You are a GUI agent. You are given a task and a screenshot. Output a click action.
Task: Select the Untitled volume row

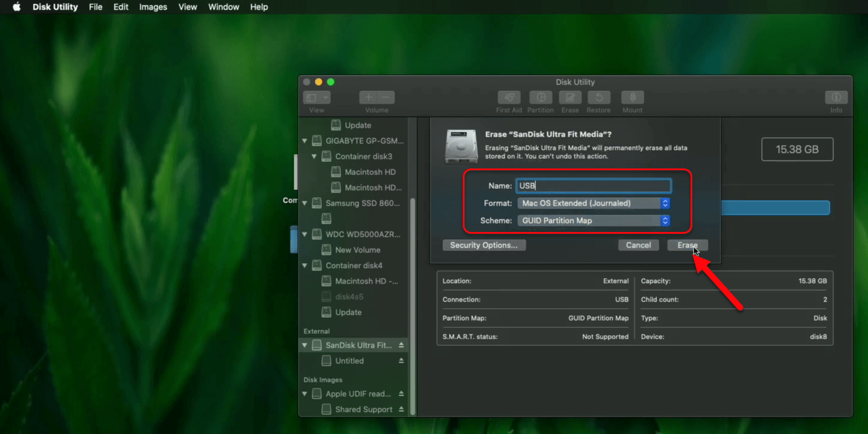coord(354,361)
